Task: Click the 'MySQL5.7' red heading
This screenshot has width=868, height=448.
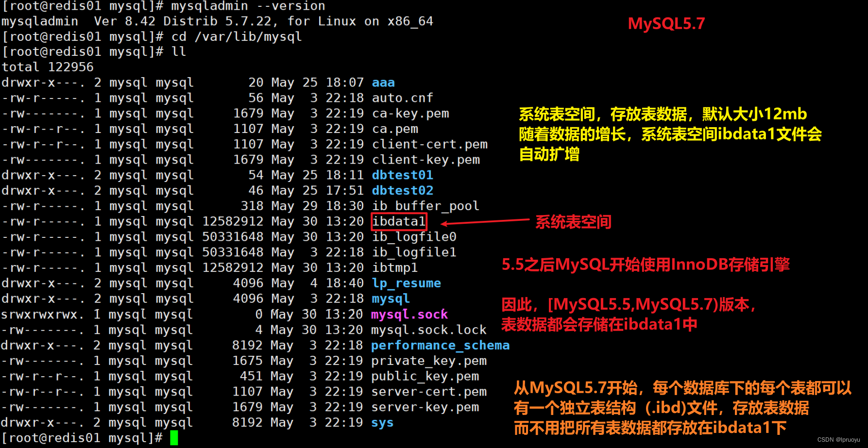Action: [666, 23]
